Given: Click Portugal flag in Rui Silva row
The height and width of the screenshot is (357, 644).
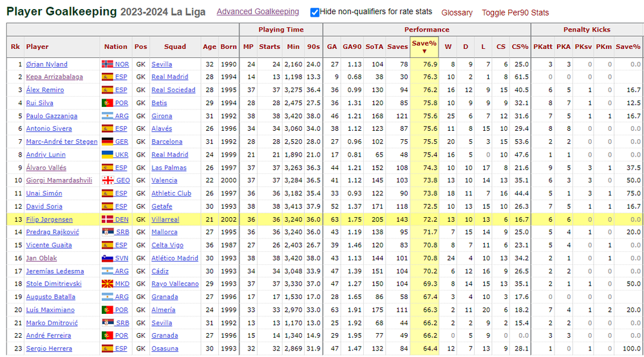Looking at the screenshot, I should coord(107,103).
